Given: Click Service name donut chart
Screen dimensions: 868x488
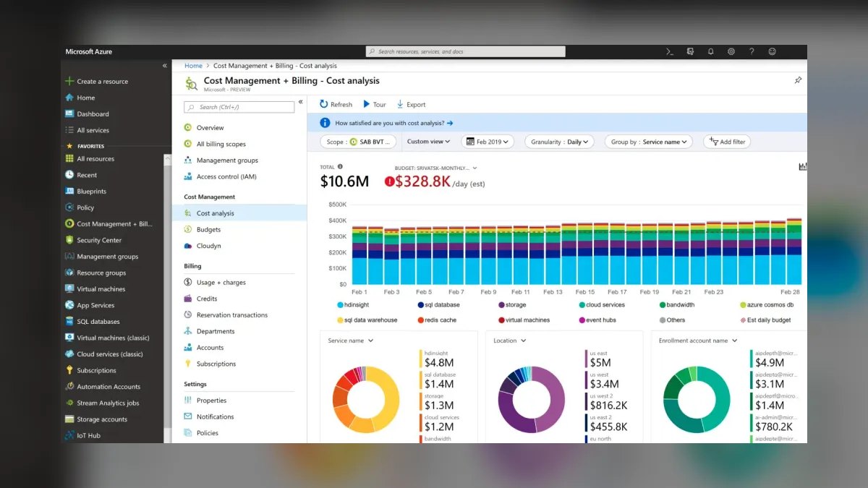Looking at the screenshot, I should (365, 400).
